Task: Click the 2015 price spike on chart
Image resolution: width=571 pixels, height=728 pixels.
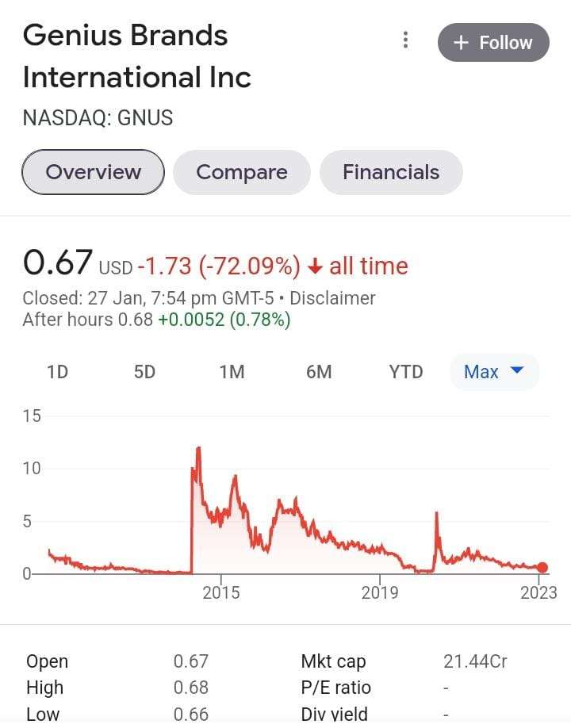Action: pos(199,449)
